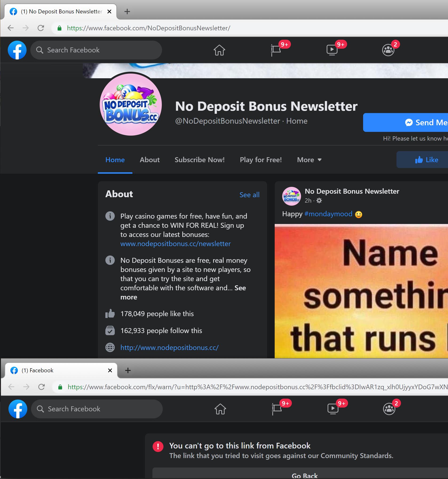Click the globe icon beside website link

point(110,347)
